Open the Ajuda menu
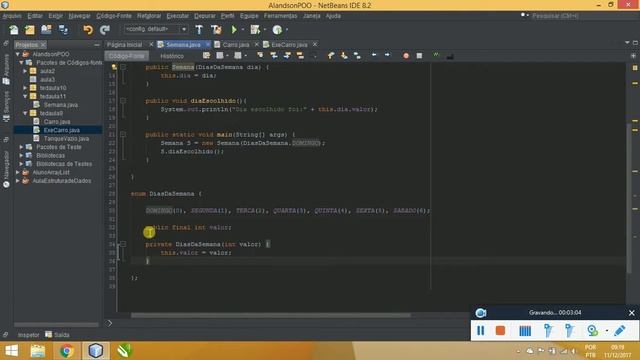 (333, 16)
